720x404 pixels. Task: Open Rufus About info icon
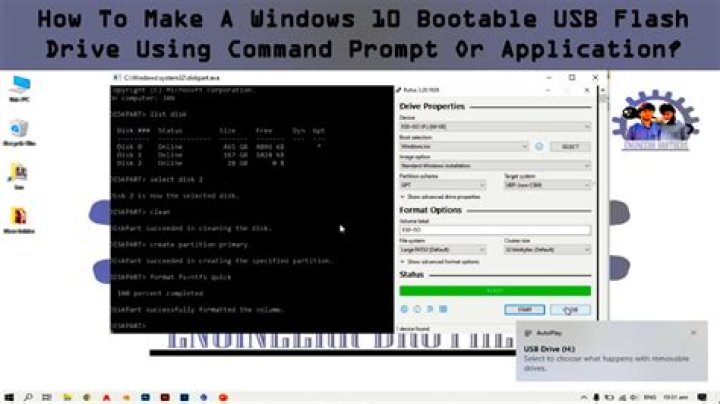point(417,309)
